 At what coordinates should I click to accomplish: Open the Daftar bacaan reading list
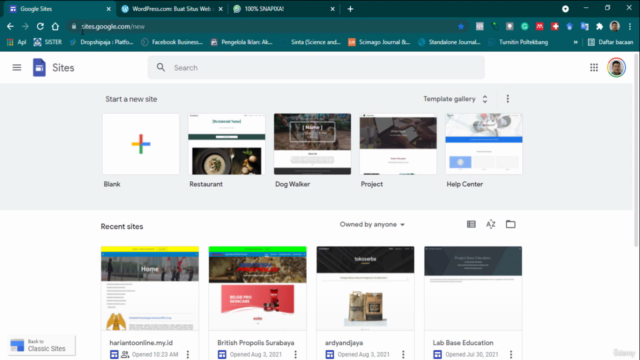[x=610, y=42]
